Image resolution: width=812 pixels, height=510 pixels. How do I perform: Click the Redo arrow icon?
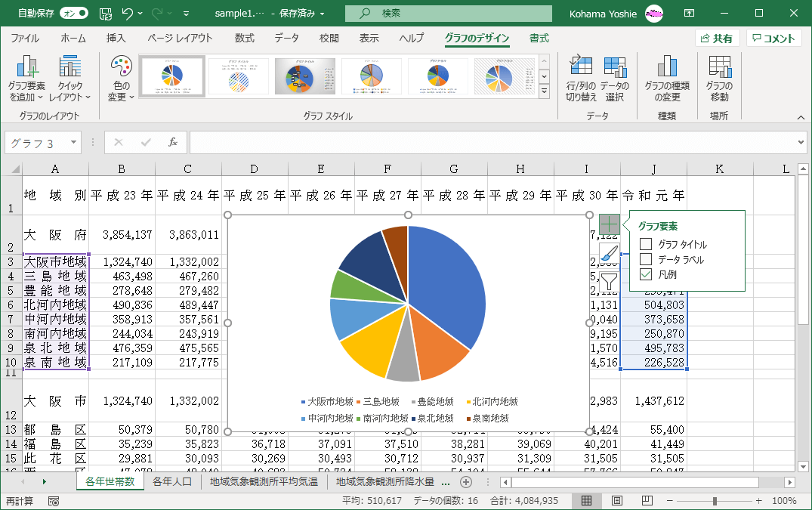pyautogui.click(x=157, y=14)
